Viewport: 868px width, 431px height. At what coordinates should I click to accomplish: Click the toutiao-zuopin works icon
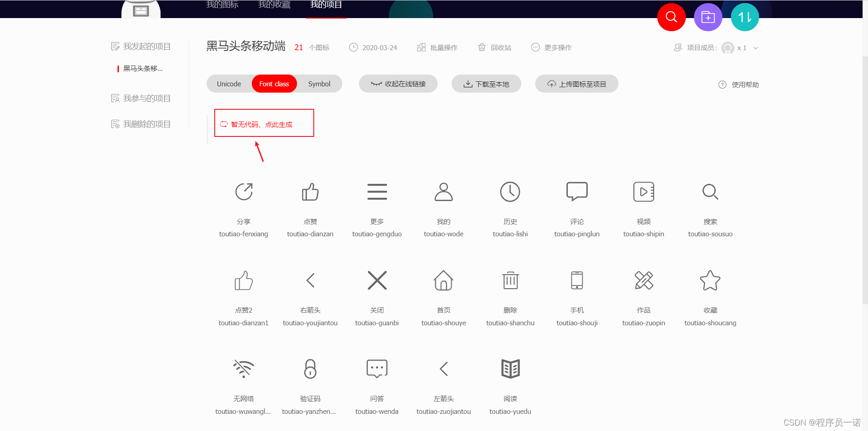(x=644, y=280)
